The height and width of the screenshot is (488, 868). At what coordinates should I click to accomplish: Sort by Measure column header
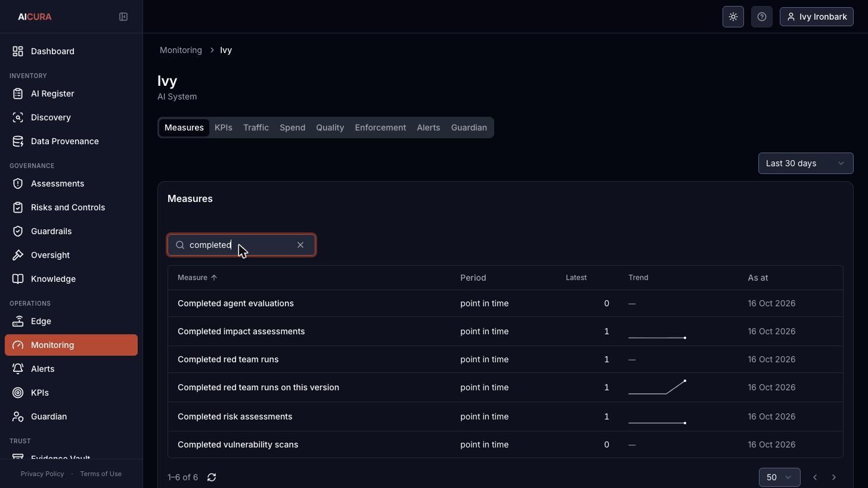[x=197, y=278]
